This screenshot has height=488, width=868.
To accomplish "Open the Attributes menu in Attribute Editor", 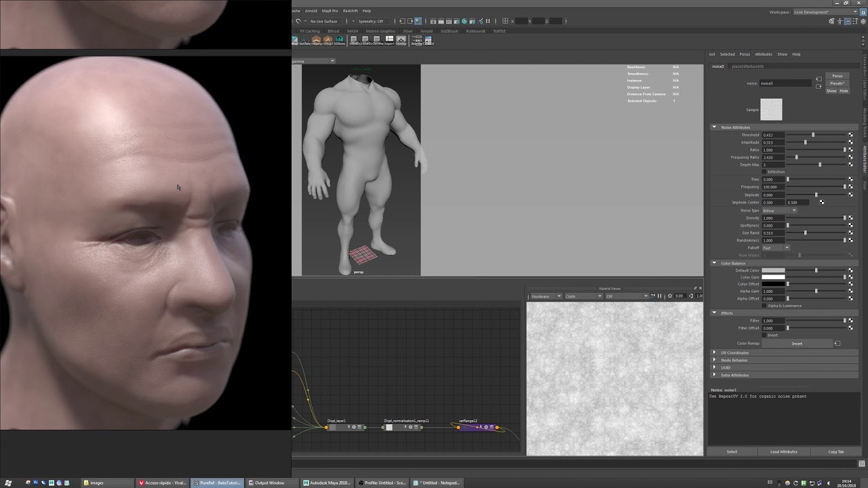I will [764, 54].
